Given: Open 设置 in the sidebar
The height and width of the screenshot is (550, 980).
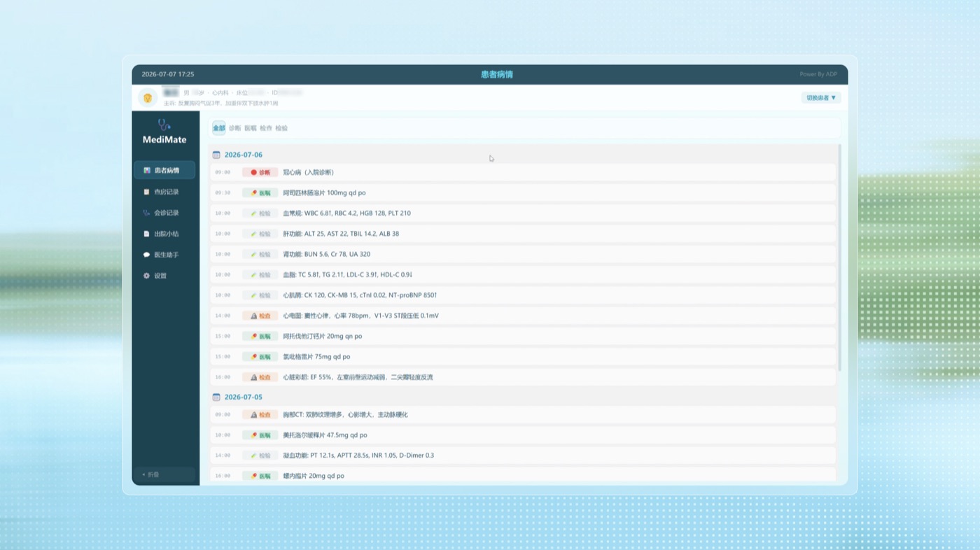Looking at the screenshot, I should [x=164, y=276].
